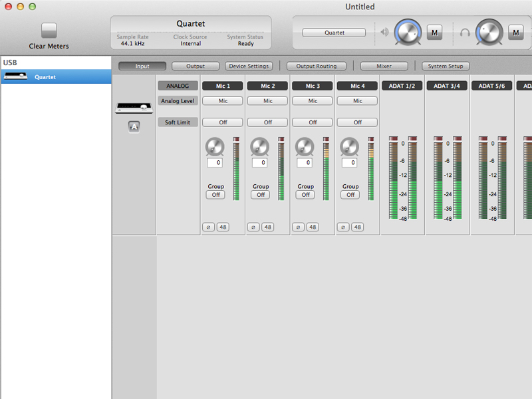The height and width of the screenshot is (399, 532).
Task: Click the ADAT 1/2 left meter clip indicator
Action: point(393,139)
